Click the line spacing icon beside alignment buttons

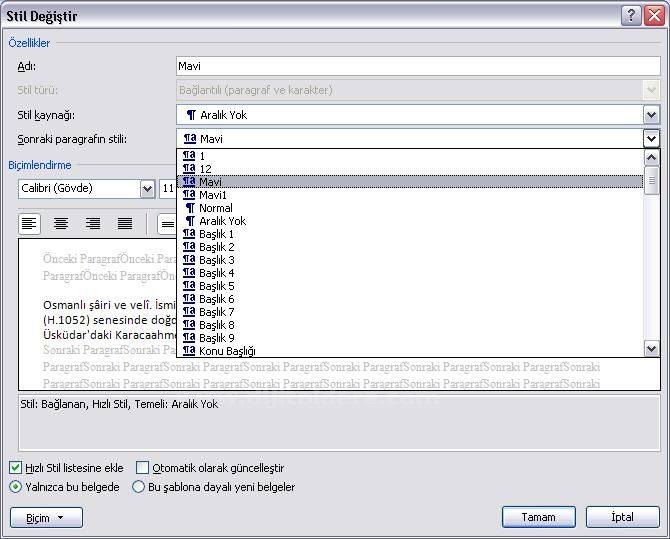click(167, 224)
